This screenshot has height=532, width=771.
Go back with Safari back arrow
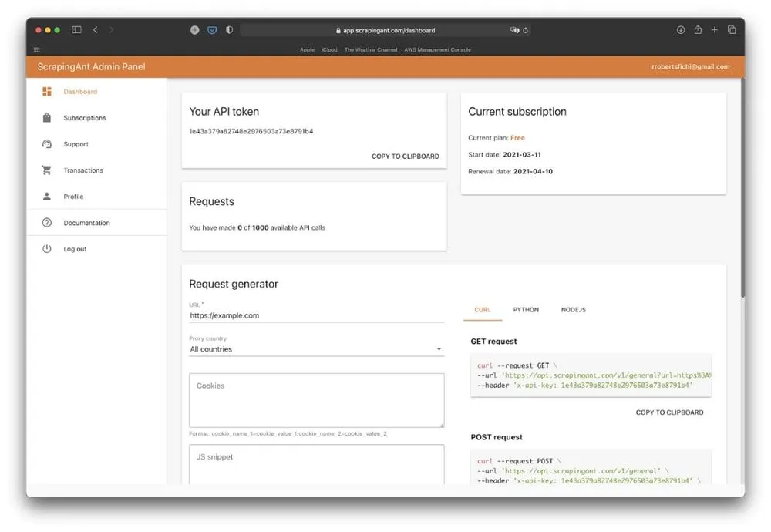(x=96, y=30)
